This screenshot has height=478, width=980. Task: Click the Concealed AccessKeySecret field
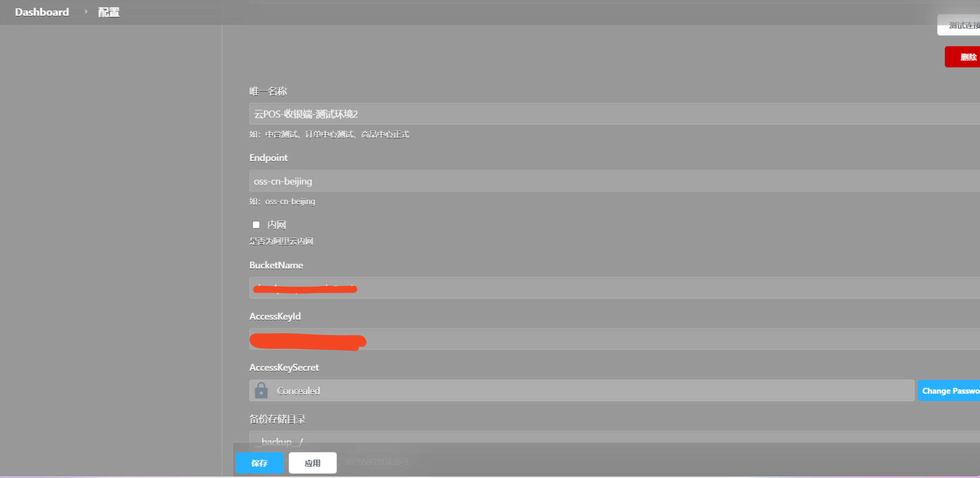[x=570, y=390]
